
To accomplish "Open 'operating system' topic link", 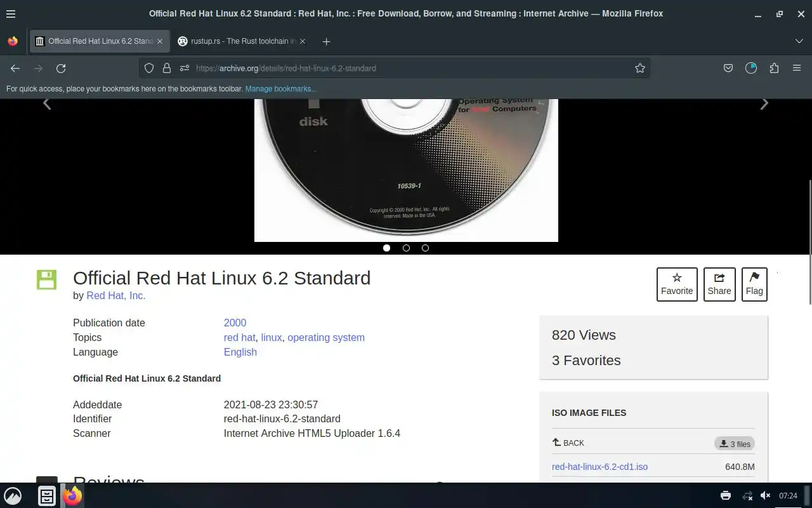I will click(x=326, y=337).
